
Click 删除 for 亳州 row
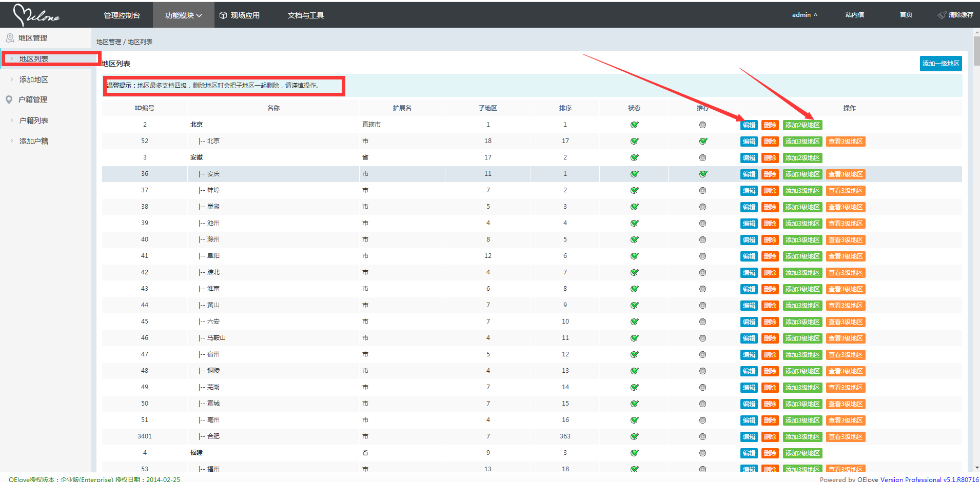(x=770, y=420)
